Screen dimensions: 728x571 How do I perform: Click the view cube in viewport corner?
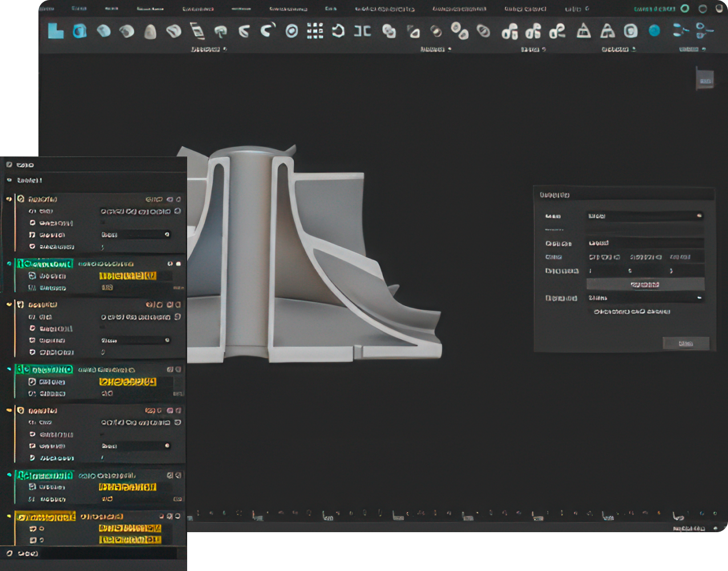tap(705, 81)
